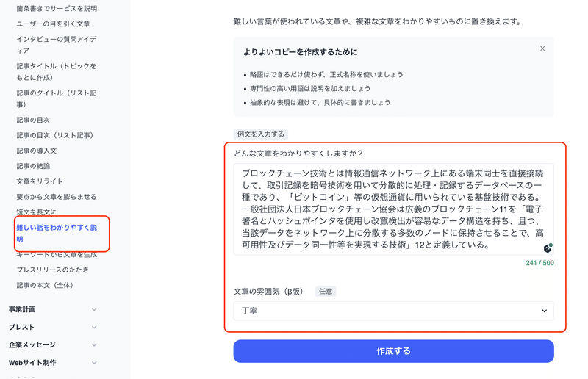Select 記事の本文（全体） in sidebar
This screenshot has width=588, height=379.
[45, 285]
